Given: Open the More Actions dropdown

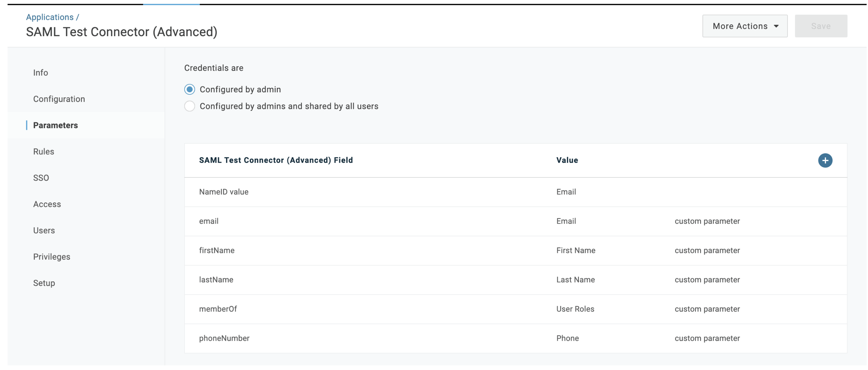Looking at the screenshot, I should tap(744, 26).
